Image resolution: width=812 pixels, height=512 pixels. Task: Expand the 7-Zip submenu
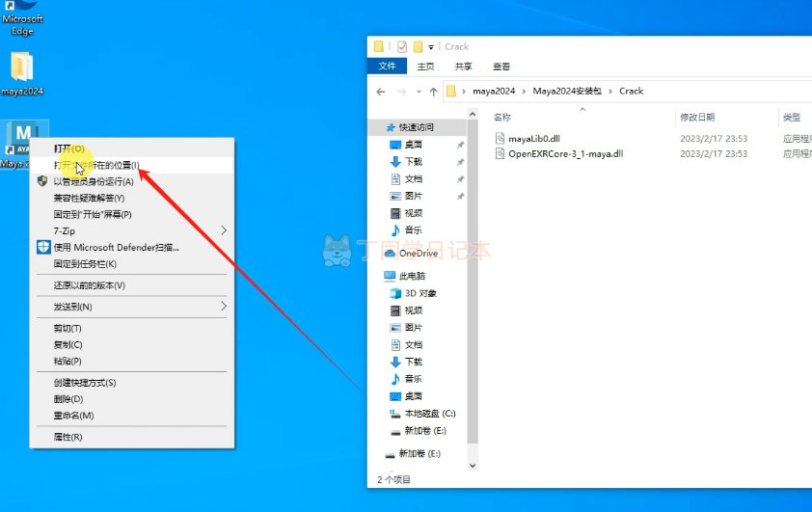(224, 229)
